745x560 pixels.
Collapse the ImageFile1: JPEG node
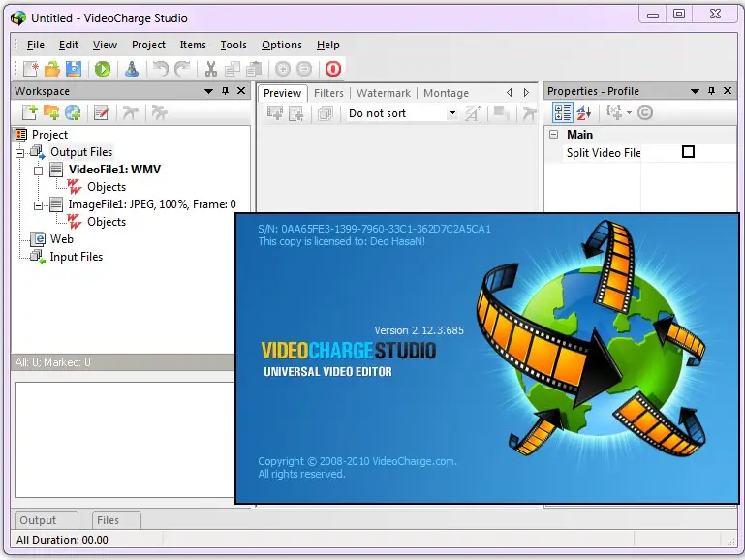tap(38, 205)
